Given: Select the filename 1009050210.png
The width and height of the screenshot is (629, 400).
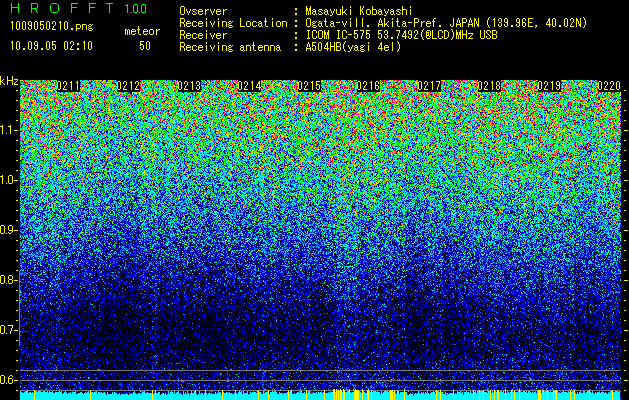Looking at the screenshot, I should (52, 27).
